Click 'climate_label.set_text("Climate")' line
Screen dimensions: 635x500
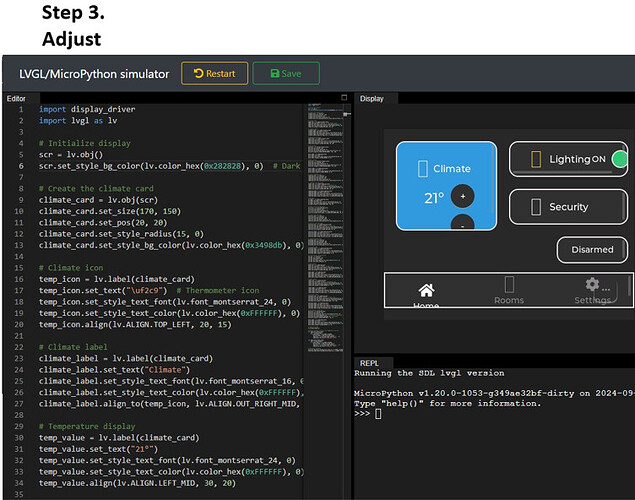tap(115, 370)
